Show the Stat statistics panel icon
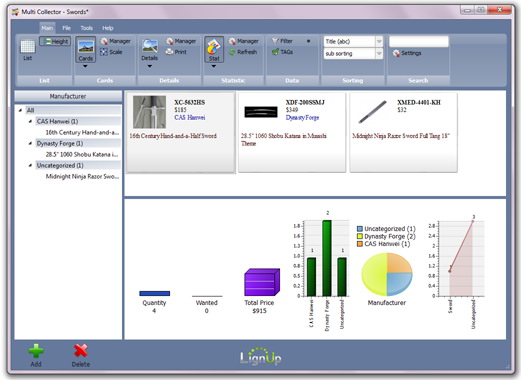The image size is (521, 380). 214,46
